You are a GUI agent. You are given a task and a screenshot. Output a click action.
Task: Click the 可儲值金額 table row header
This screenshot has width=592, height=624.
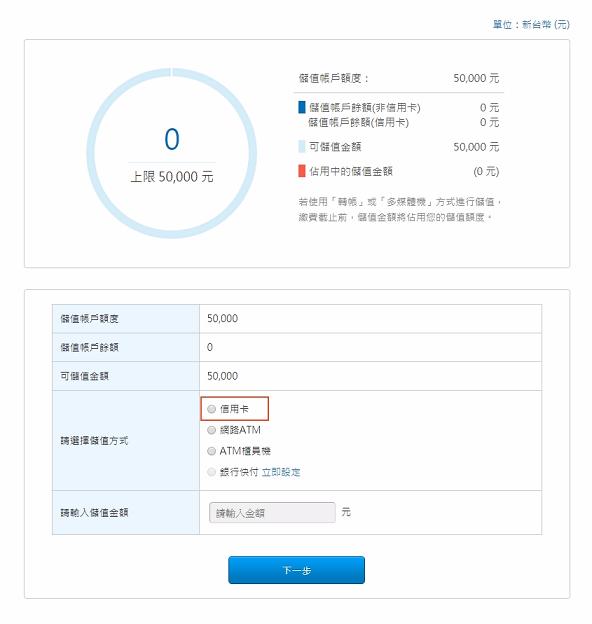[x=126, y=376]
